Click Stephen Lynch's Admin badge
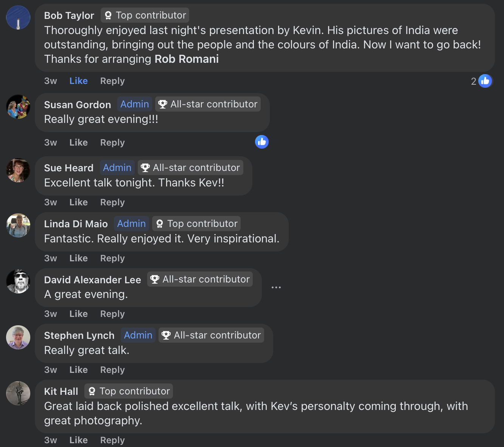 pos(138,335)
